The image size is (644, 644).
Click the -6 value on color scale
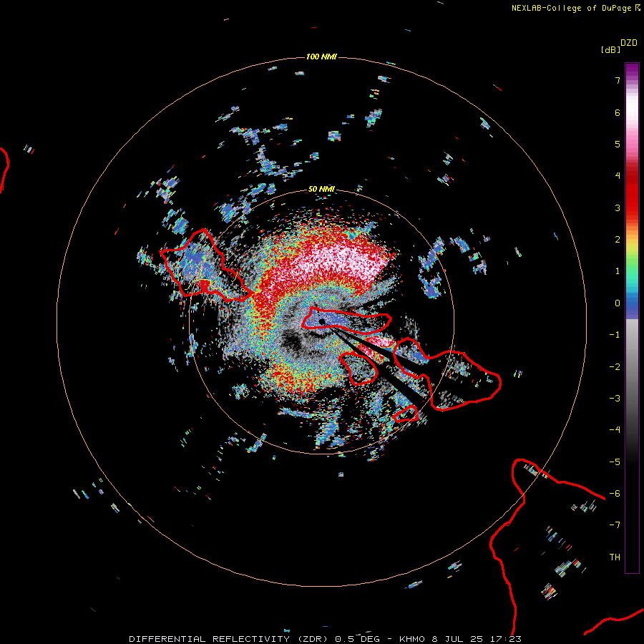point(615,494)
